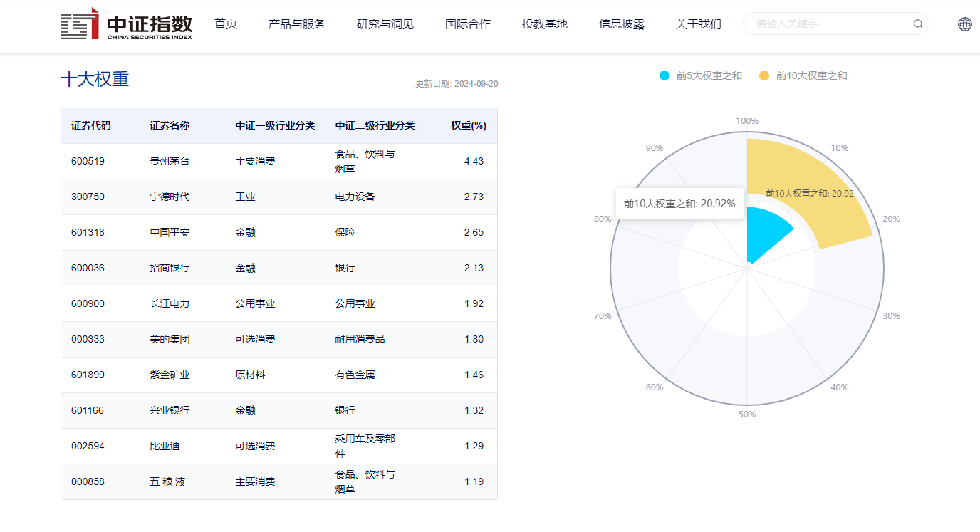Screen dimensions: 980x532
Task: Click the 十大权重 section heading
Action: point(95,79)
